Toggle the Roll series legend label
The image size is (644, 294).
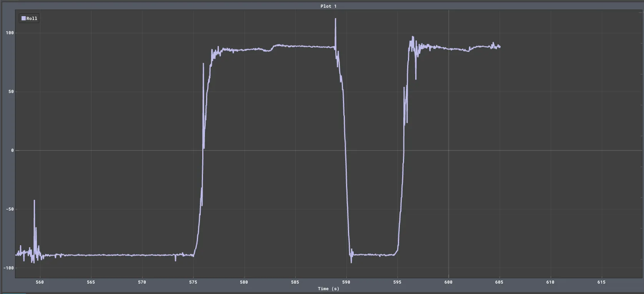click(32, 18)
